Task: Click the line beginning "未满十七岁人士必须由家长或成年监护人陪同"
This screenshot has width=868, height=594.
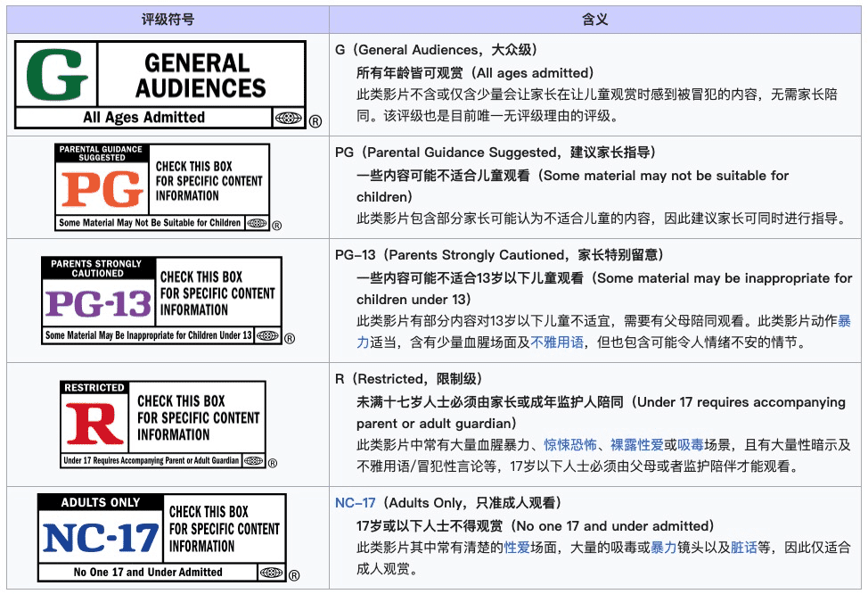Action: [x=602, y=413]
